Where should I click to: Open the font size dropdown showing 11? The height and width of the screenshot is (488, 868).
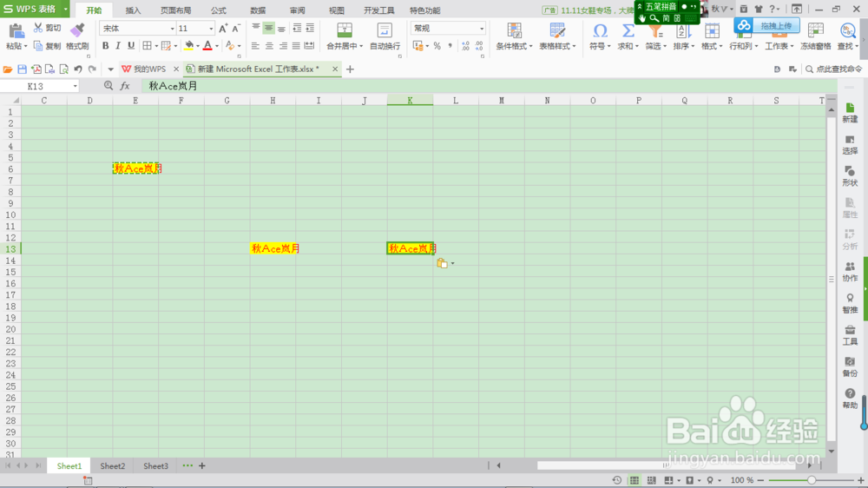coord(211,29)
